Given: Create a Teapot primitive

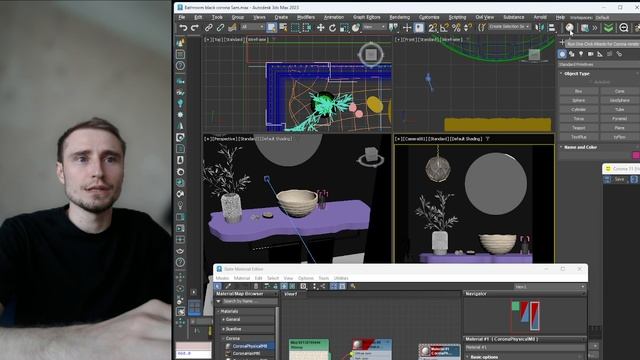Looking at the screenshot, I should pos(578,128).
